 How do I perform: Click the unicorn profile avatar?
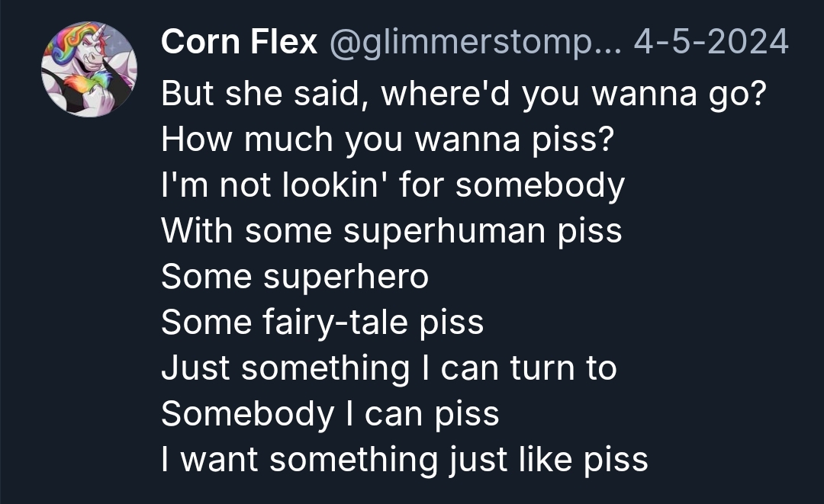coord(89,69)
